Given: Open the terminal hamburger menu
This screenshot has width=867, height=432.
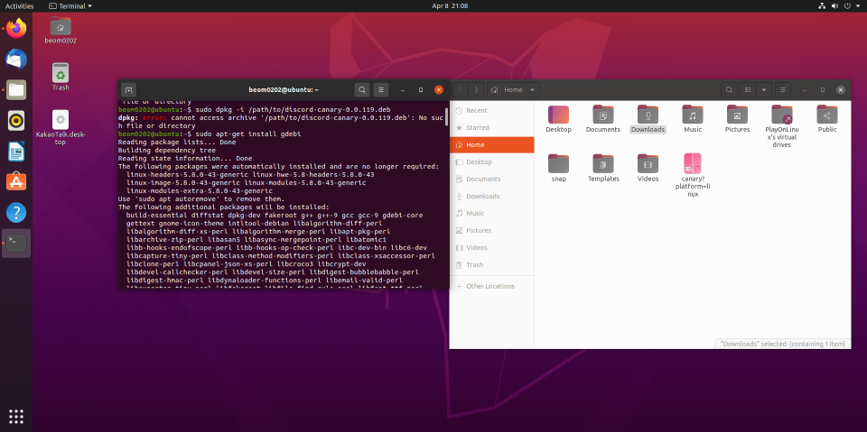Looking at the screenshot, I should coord(381,90).
